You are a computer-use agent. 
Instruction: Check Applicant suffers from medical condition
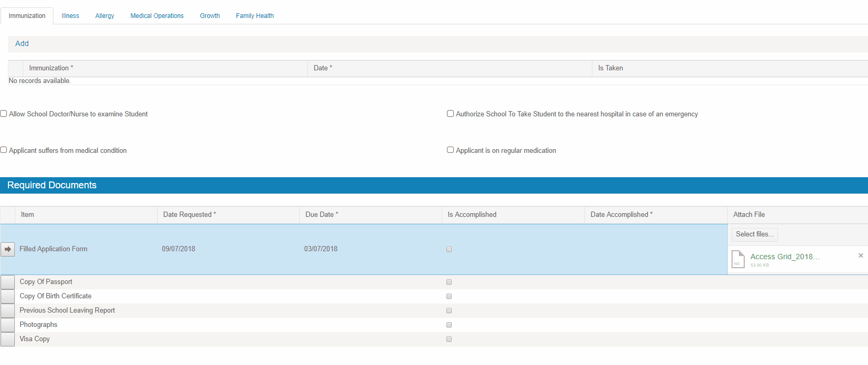coord(4,150)
